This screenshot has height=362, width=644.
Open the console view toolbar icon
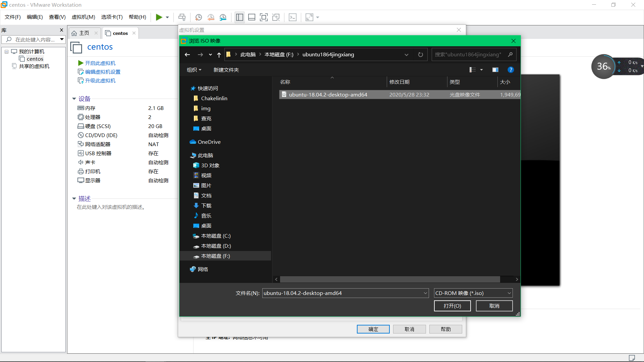(292, 17)
